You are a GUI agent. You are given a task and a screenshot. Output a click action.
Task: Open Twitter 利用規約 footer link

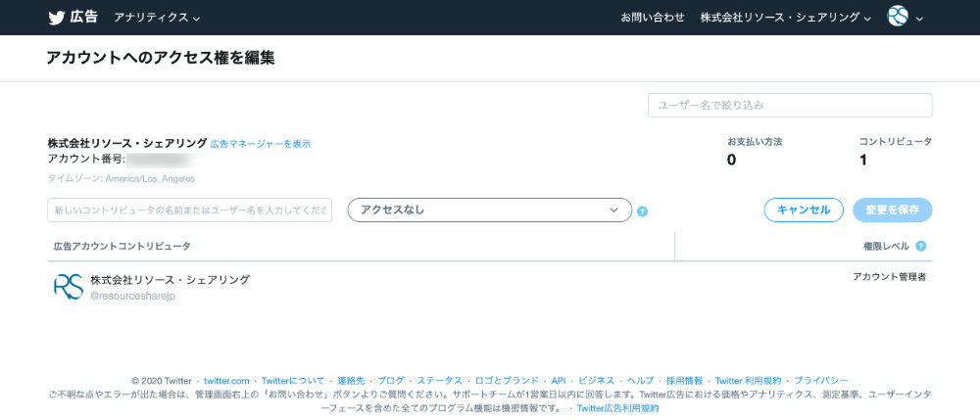pos(748,381)
